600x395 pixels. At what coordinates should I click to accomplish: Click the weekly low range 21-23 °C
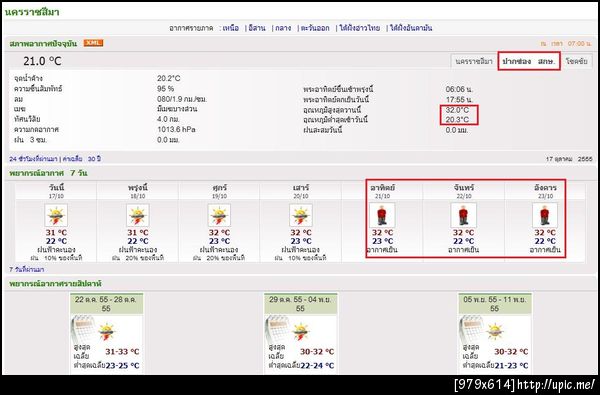coord(511,366)
